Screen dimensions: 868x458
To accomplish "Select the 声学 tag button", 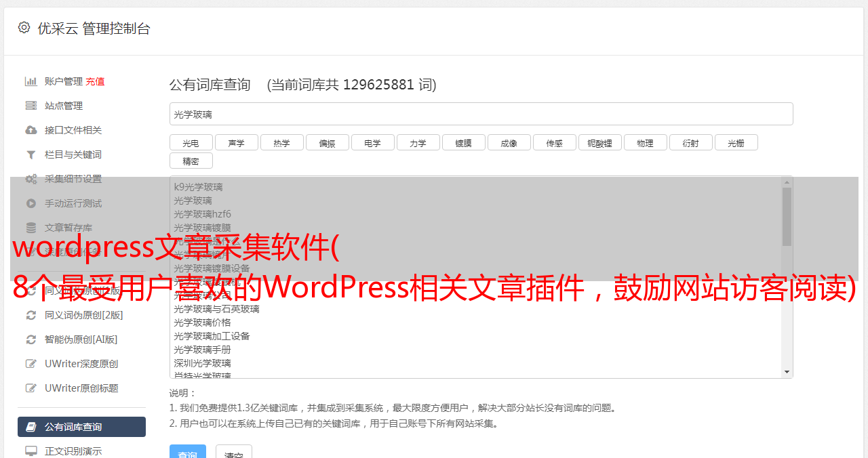I will [236, 142].
